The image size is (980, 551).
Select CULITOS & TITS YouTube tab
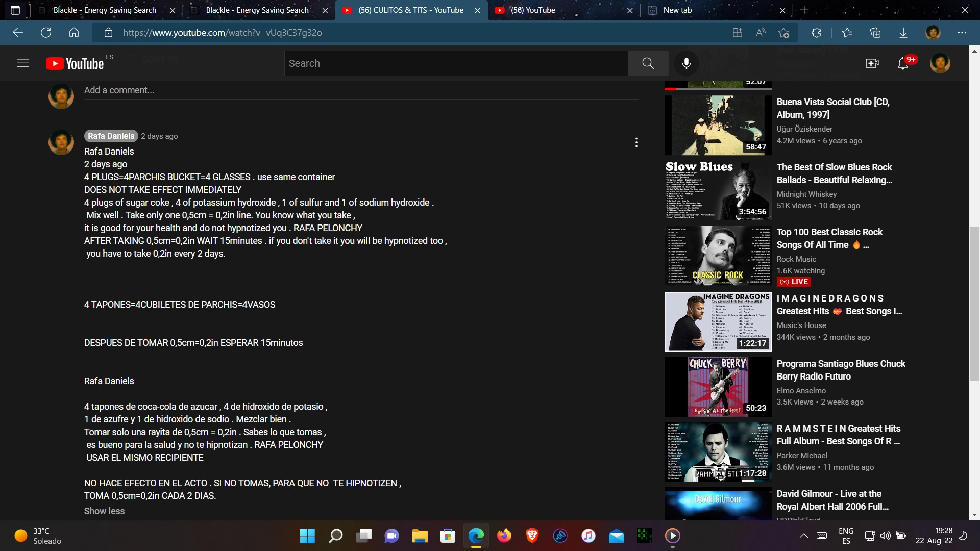tap(411, 10)
